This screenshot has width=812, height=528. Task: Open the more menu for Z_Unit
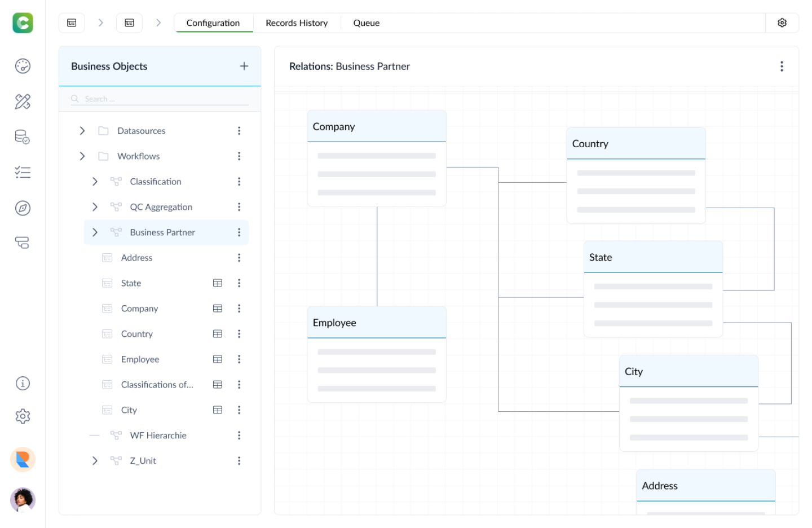tap(239, 461)
